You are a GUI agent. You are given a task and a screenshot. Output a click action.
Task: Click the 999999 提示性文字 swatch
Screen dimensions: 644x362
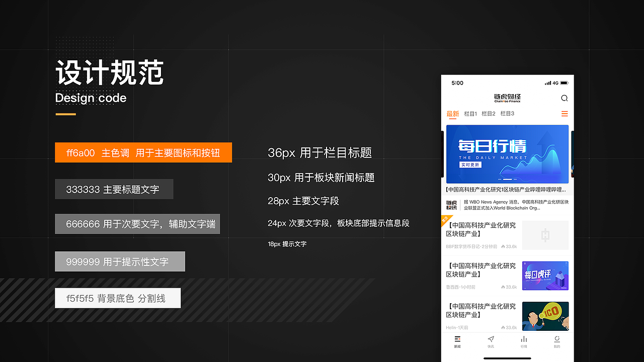pos(120,261)
